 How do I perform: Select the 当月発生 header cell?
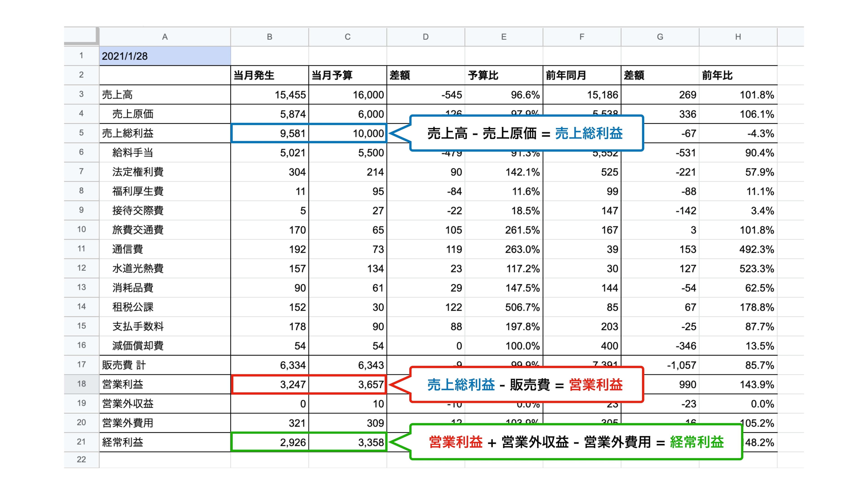coord(270,75)
